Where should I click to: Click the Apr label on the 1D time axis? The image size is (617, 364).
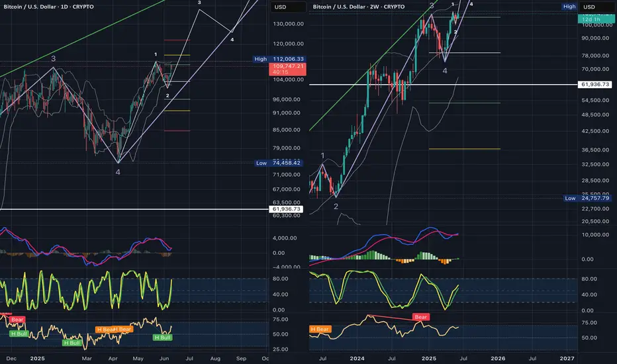point(113,359)
